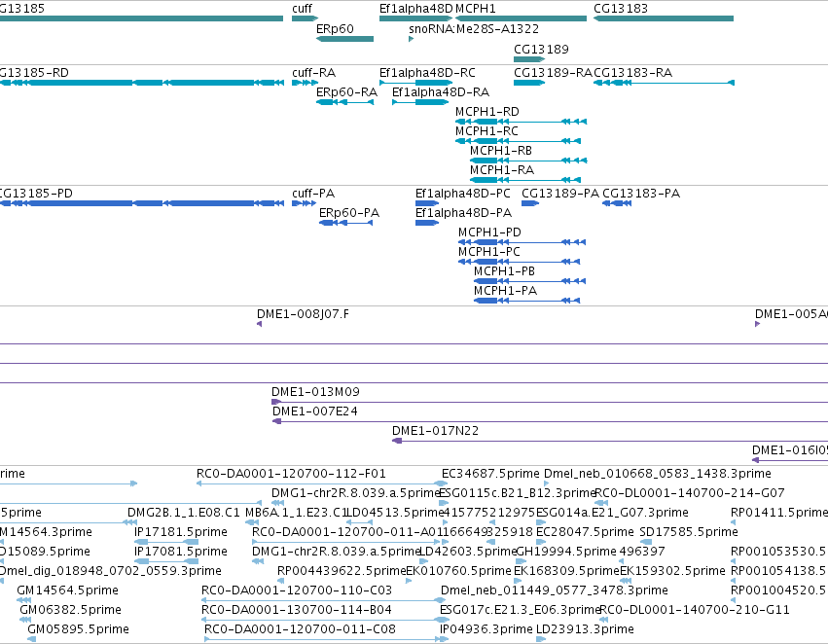Viewport: 828px width, 644px height.
Task: Click the RC0-DA0001-120700-011-C08 label
Action: tap(300, 629)
